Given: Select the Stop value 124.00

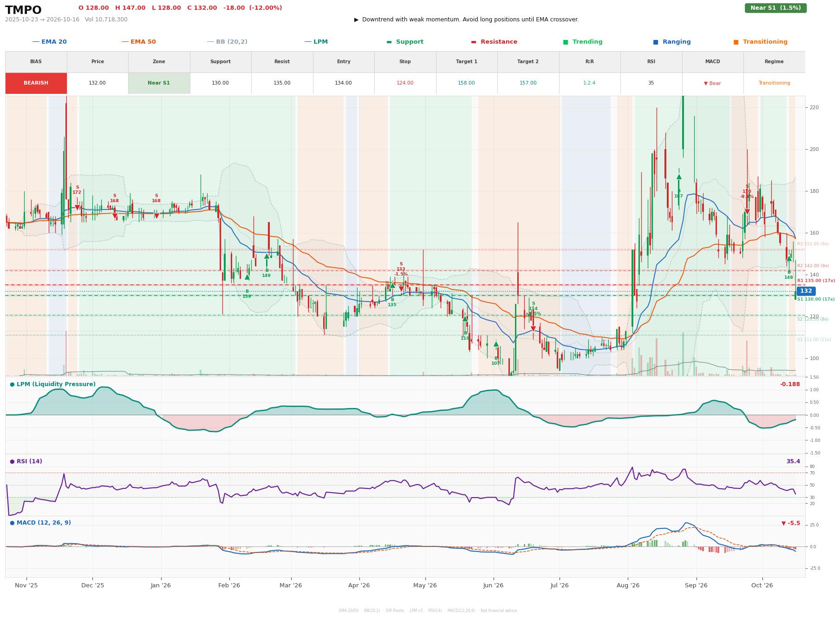Looking at the screenshot, I should click(405, 83).
